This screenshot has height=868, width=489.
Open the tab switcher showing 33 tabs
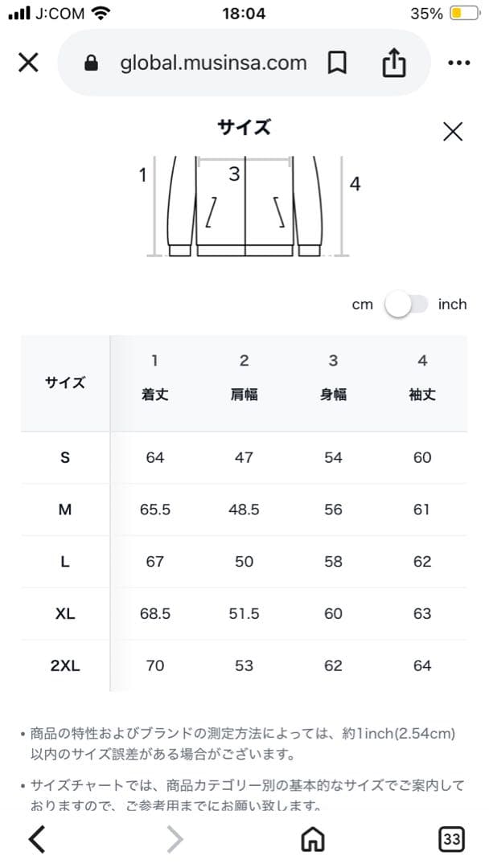(x=452, y=839)
